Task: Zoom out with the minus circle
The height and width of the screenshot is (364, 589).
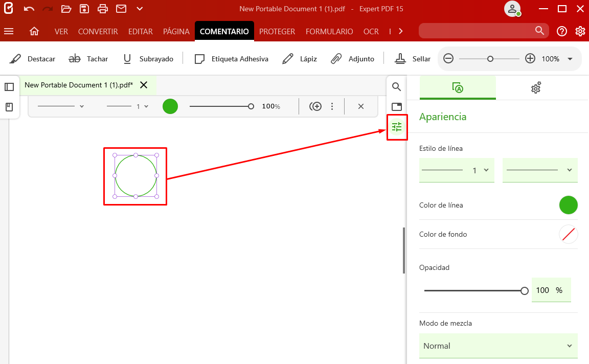Action: coord(448,59)
